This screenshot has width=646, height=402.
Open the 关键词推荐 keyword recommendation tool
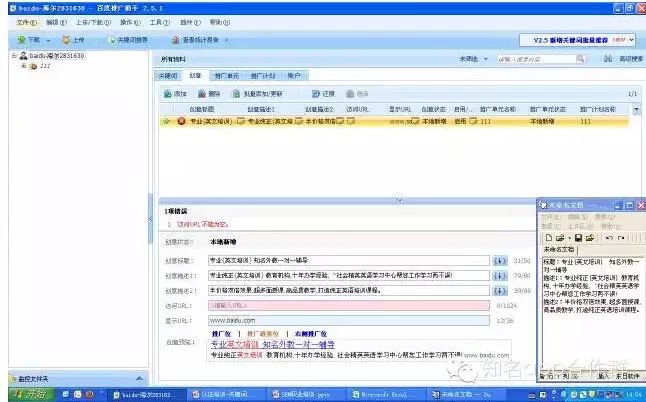point(128,40)
